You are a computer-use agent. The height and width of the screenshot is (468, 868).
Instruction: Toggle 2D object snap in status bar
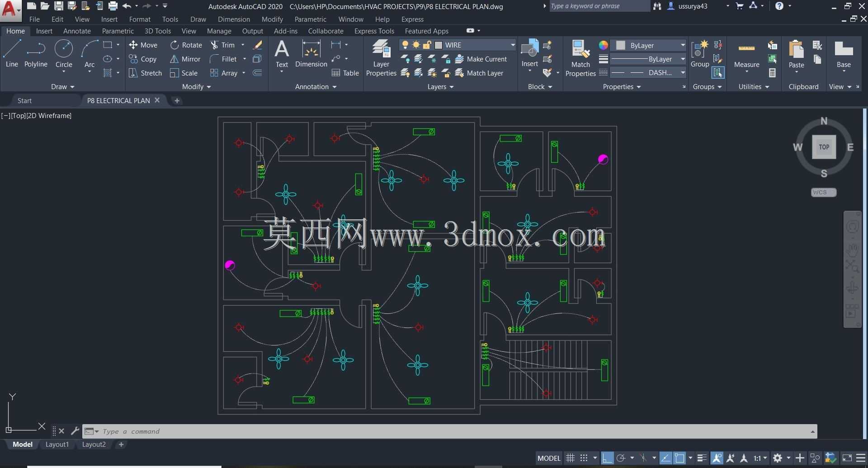pos(679,458)
